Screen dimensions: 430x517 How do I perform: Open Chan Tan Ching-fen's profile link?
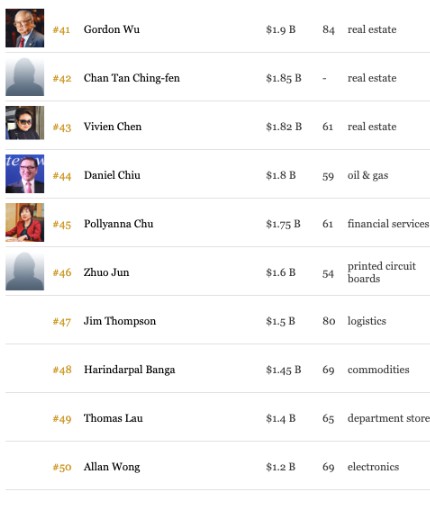pyautogui.click(x=132, y=78)
